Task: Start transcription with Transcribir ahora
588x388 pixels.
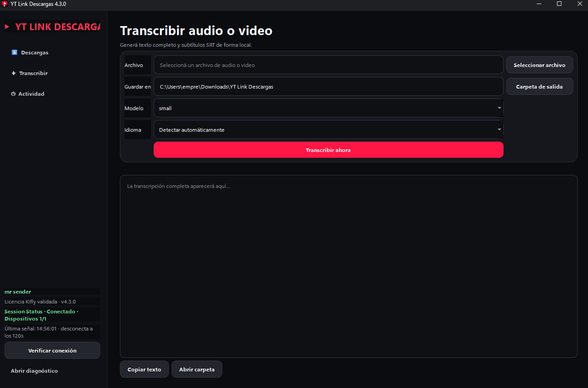Action: tap(328, 150)
